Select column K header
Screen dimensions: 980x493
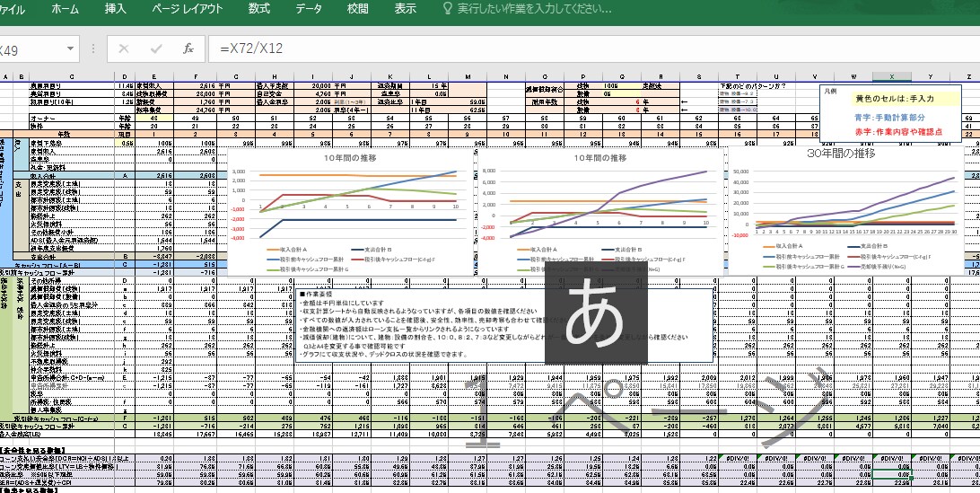tap(390, 76)
